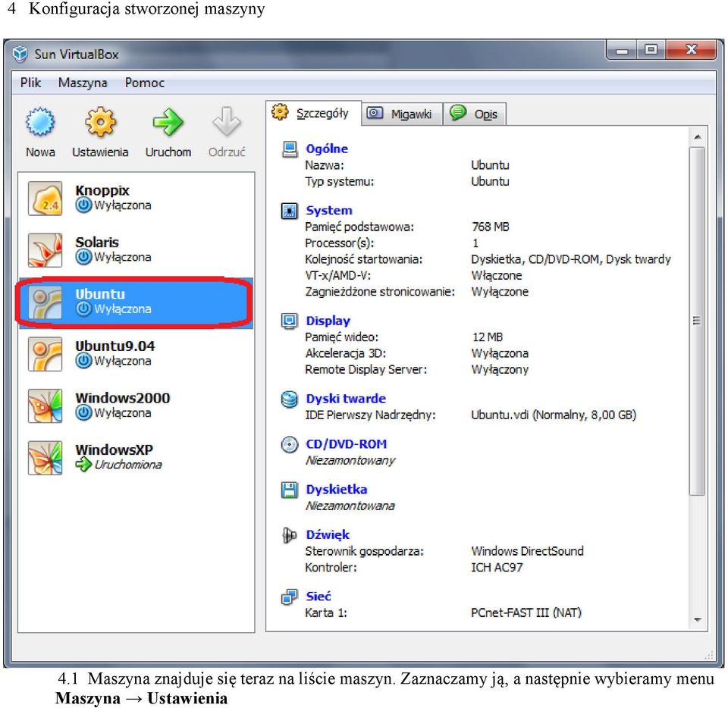The image size is (728, 708).
Task: Click the power-off state icon under Ubuntu9.04
Action: pos(83,361)
